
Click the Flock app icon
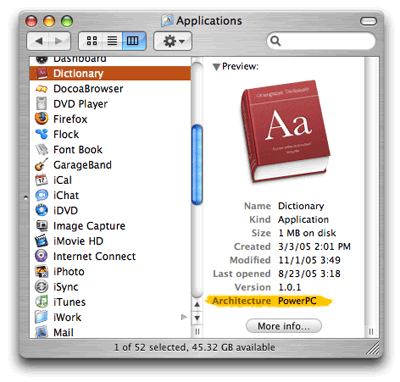(x=42, y=134)
